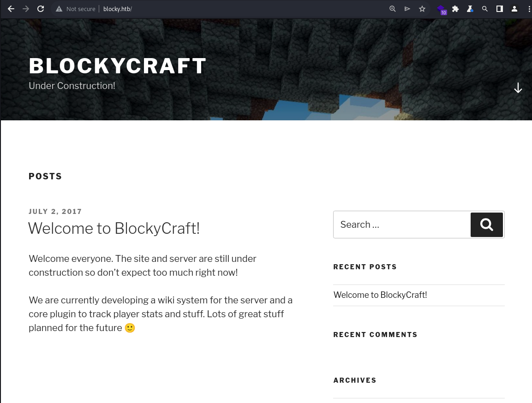Click the RECENT COMMENTS heading
Viewport: 532px width, 403px height.
(375, 335)
